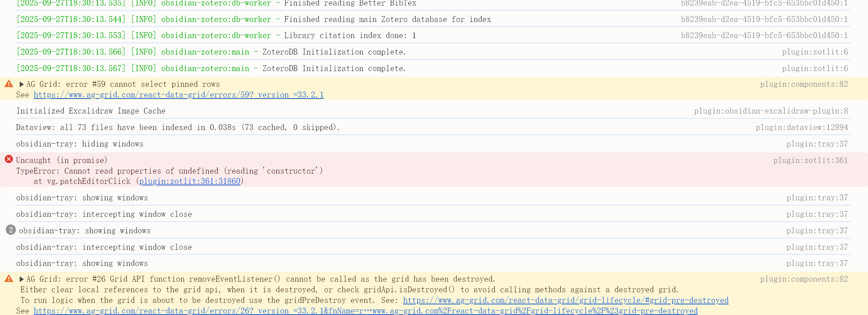Viewport: 868px width, 315px height.
Task: Open plugin:components:82 source for error #59
Action: click(x=804, y=84)
